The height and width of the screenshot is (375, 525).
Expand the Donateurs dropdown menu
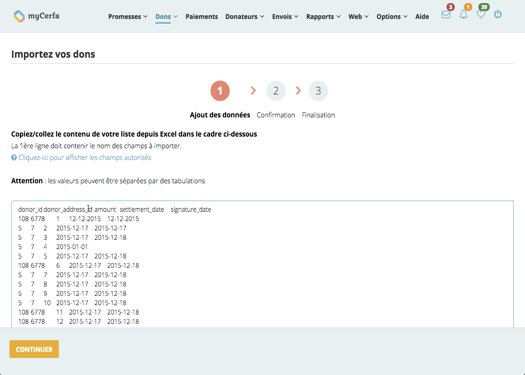coord(244,16)
